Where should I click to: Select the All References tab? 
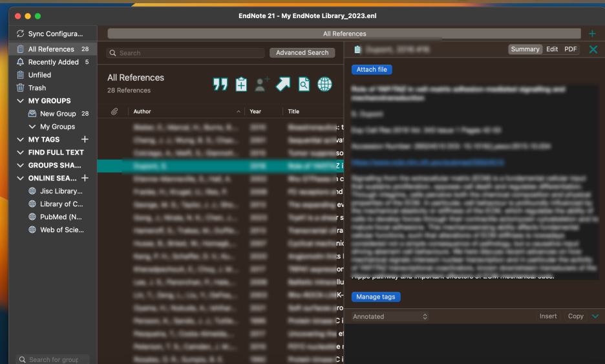point(344,34)
